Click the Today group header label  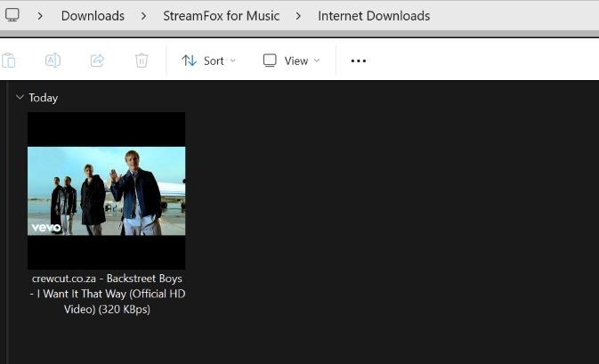[43, 98]
